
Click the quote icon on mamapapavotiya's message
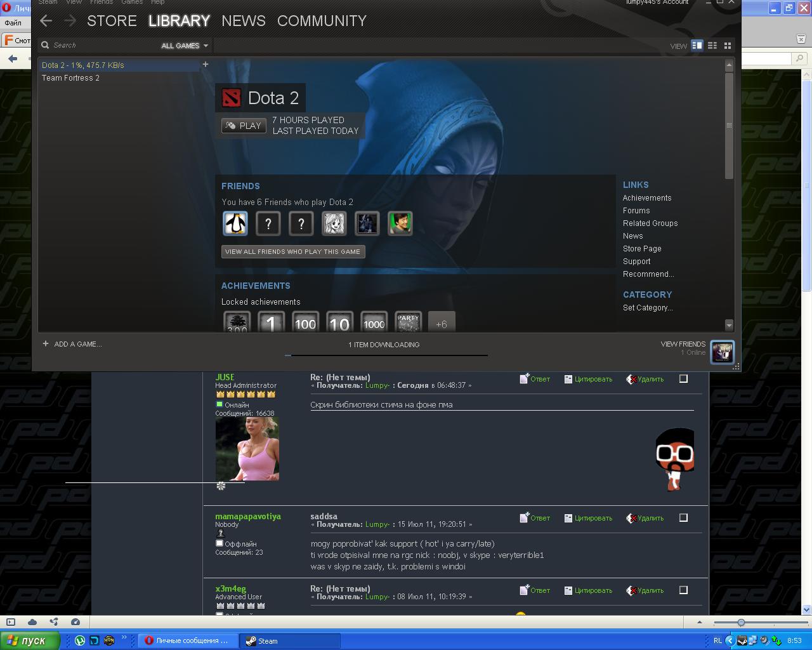(568, 518)
